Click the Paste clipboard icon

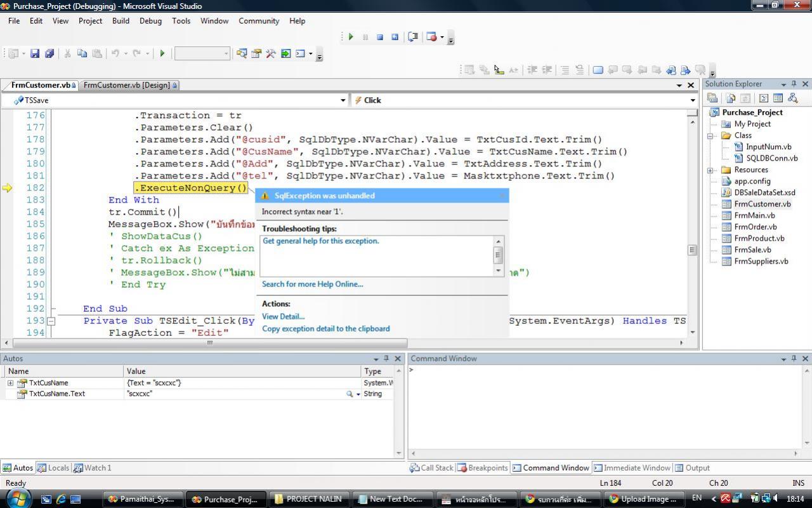(x=96, y=54)
